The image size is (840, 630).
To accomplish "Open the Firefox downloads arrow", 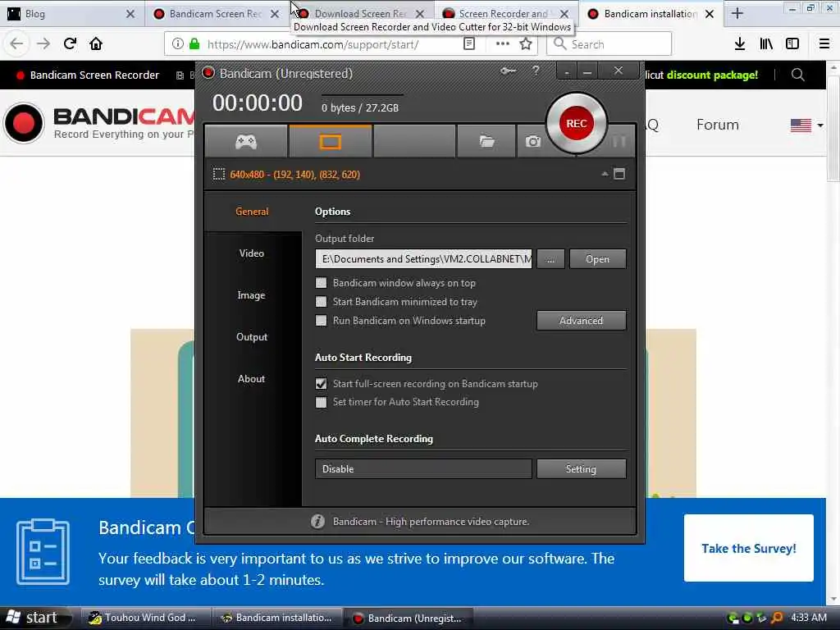I will pos(740,44).
